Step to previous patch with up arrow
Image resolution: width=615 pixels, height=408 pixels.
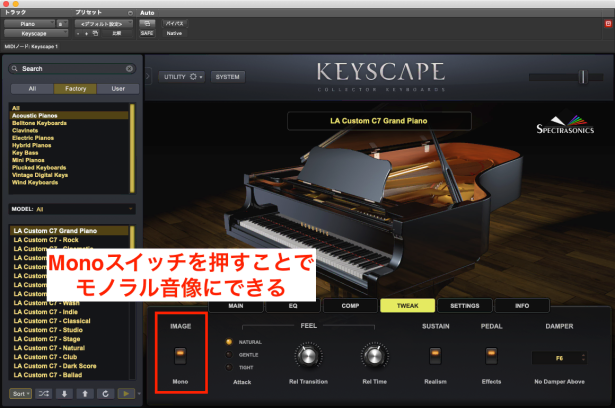(85, 393)
